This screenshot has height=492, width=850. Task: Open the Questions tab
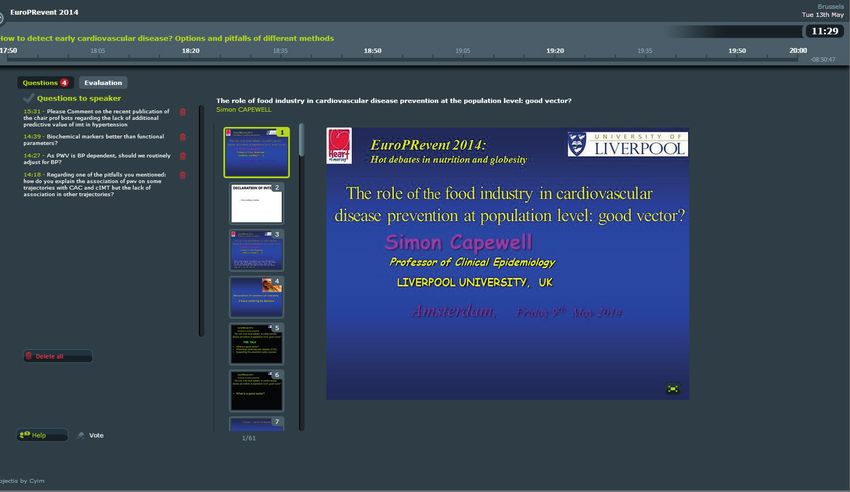[45, 82]
